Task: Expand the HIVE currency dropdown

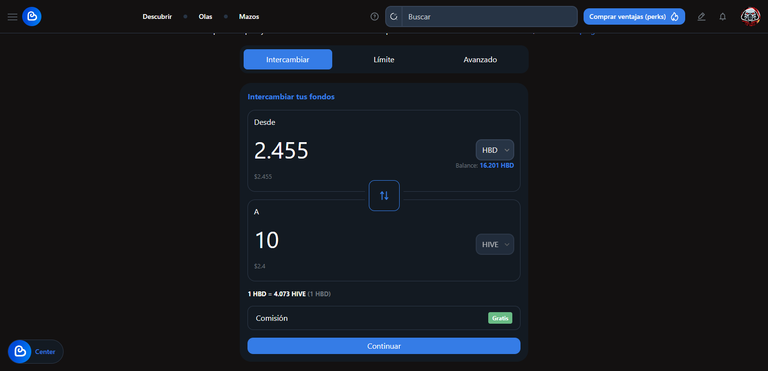Action: point(495,244)
